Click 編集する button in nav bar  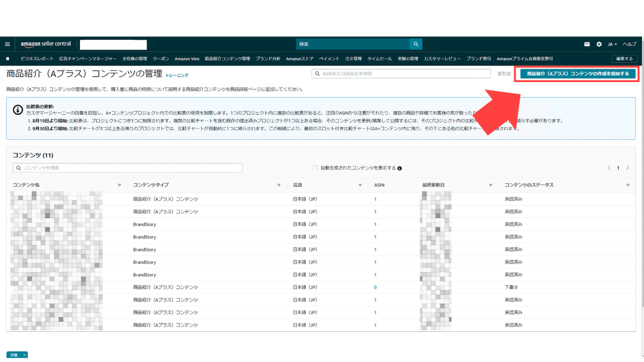624,58
